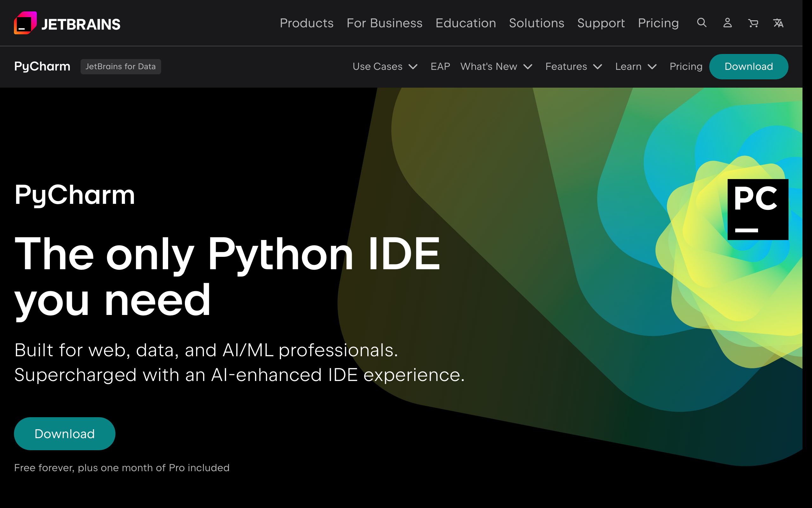Viewport: 812px width, 508px height.
Task: Click the JetBrains logo
Action: point(67,23)
